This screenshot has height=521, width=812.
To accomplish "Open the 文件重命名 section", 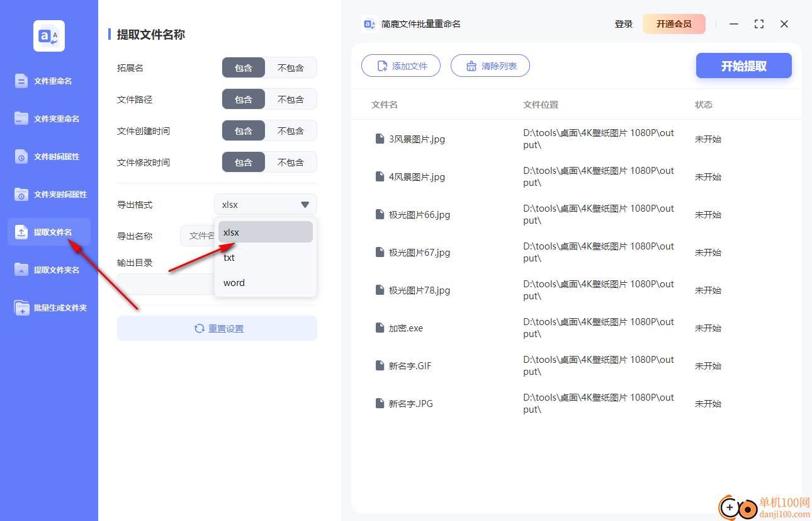I will tap(49, 81).
